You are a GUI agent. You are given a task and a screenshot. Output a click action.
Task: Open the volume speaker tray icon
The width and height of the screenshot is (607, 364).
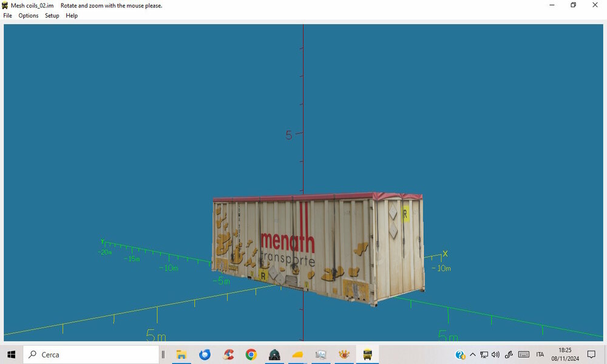[495, 354]
